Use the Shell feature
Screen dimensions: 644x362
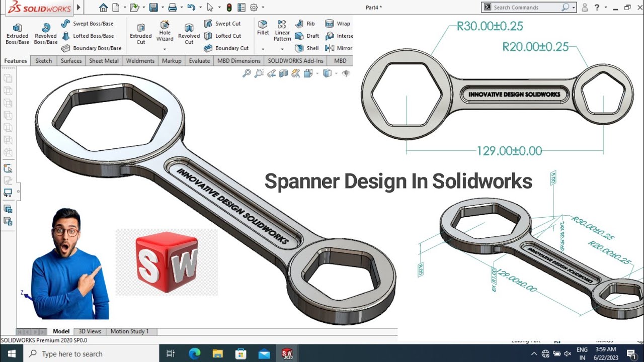pyautogui.click(x=307, y=48)
